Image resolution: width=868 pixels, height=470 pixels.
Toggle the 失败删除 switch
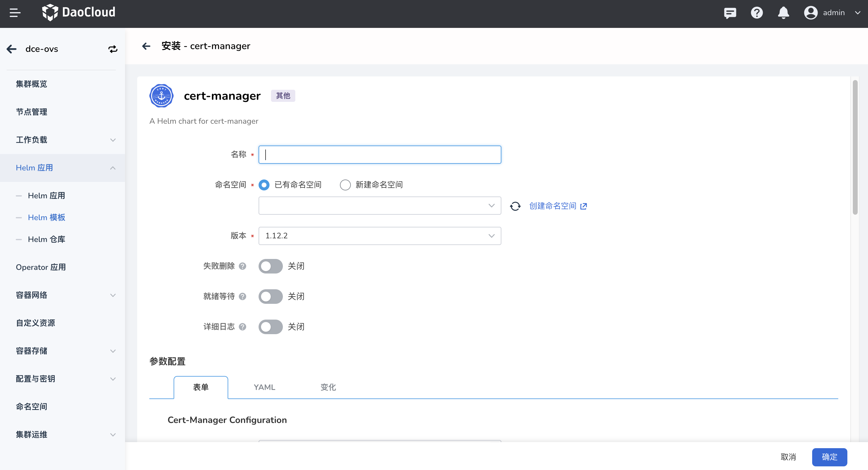(x=270, y=266)
